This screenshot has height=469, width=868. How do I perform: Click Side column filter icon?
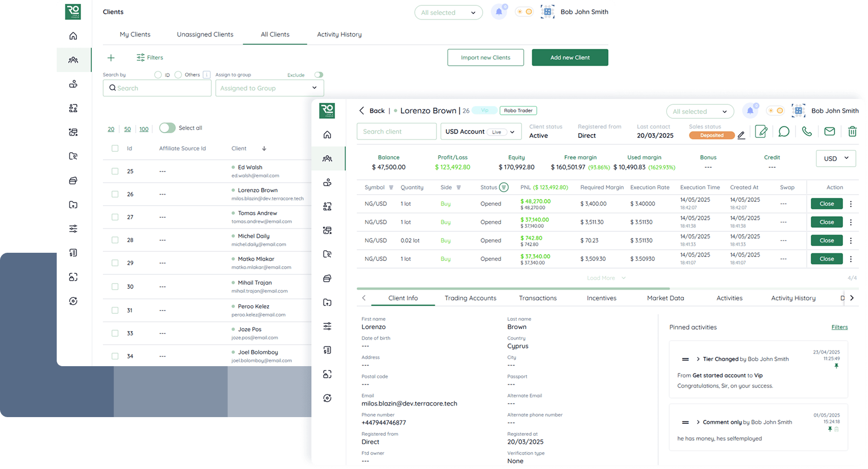(x=459, y=187)
